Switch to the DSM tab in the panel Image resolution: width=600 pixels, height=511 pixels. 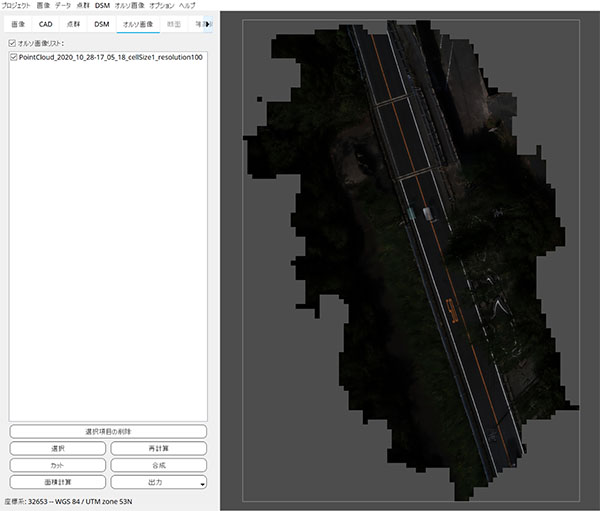(x=102, y=23)
